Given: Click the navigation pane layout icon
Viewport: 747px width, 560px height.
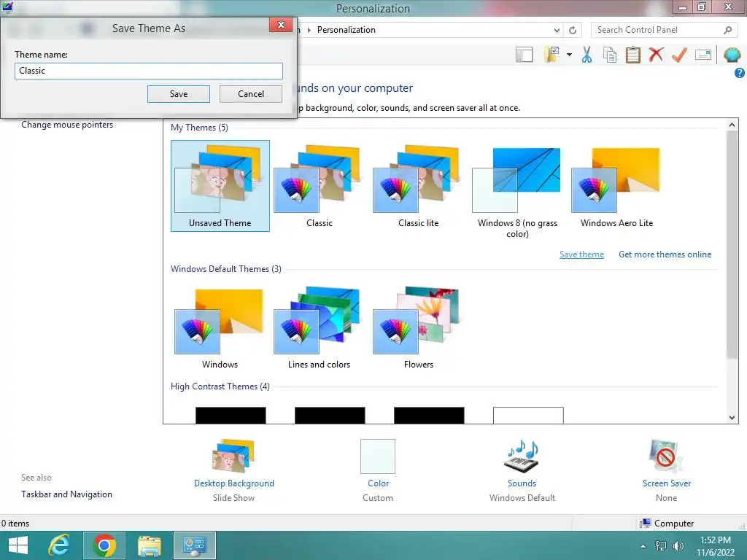Looking at the screenshot, I should click(524, 55).
